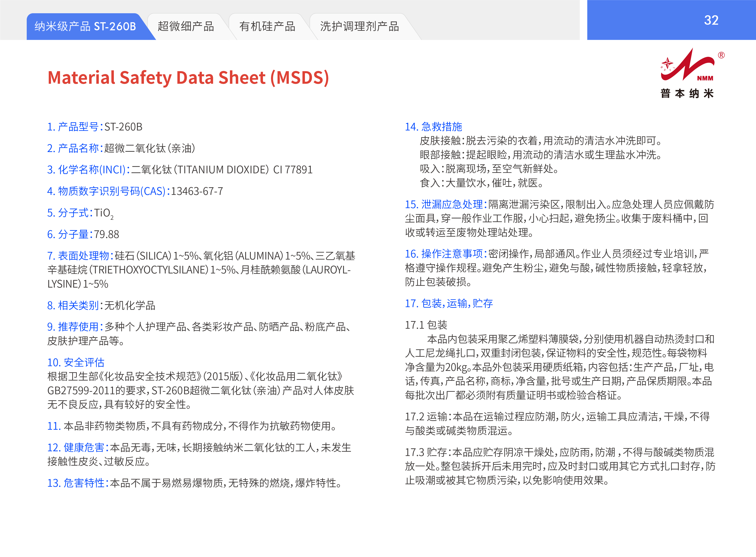Click the Material Safety Data Sheet heading
The image size is (756, 557).
pos(188,77)
